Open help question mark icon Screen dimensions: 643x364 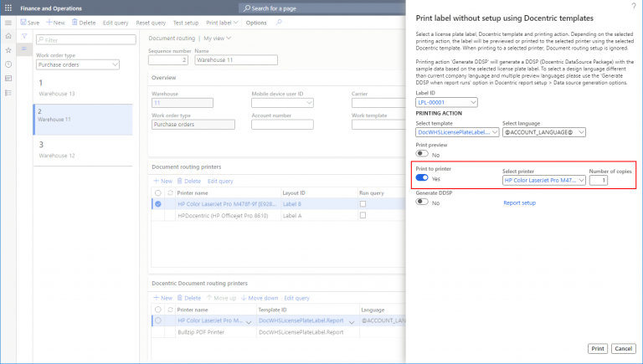(634, 6)
